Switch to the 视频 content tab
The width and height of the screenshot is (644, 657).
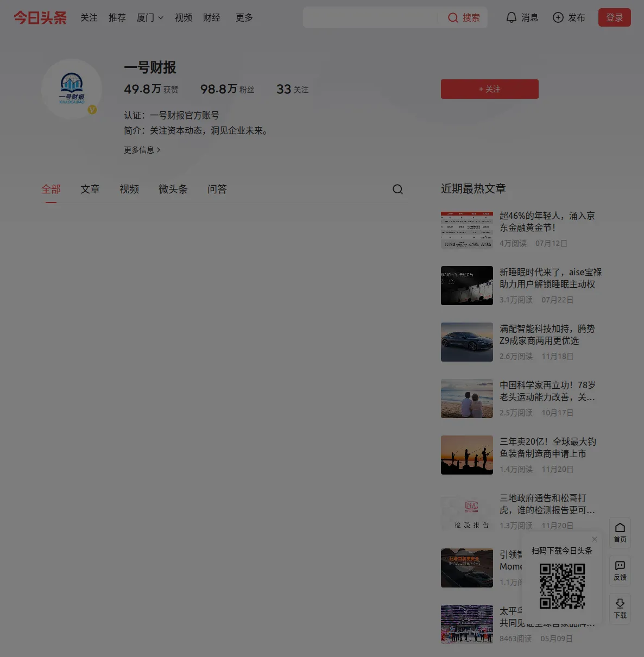coord(129,189)
